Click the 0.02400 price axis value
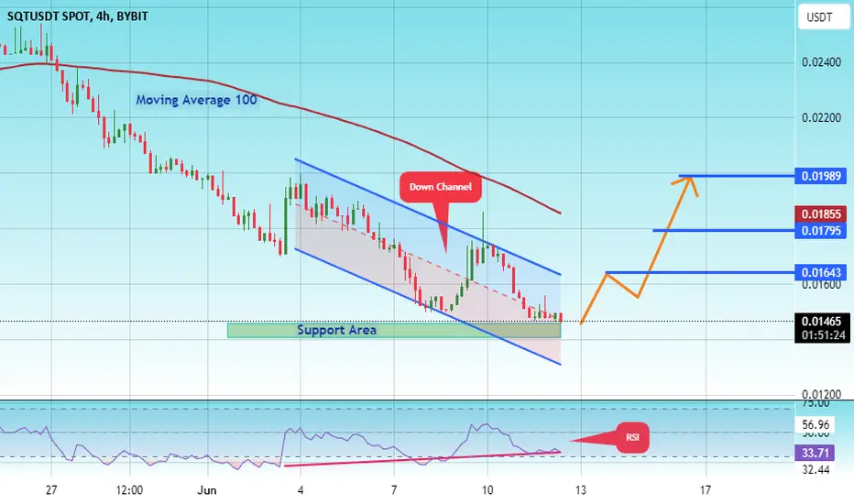854x504 pixels. point(821,62)
